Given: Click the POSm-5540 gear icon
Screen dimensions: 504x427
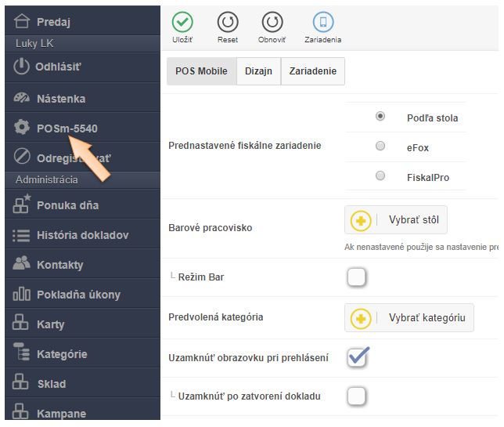Looking at the screenshot, I should 22,128.
